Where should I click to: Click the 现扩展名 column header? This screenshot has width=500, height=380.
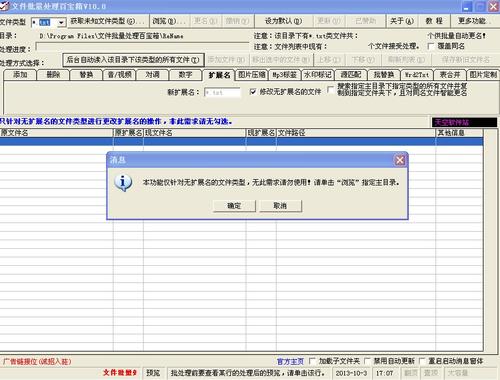click(x=261, y=133)
